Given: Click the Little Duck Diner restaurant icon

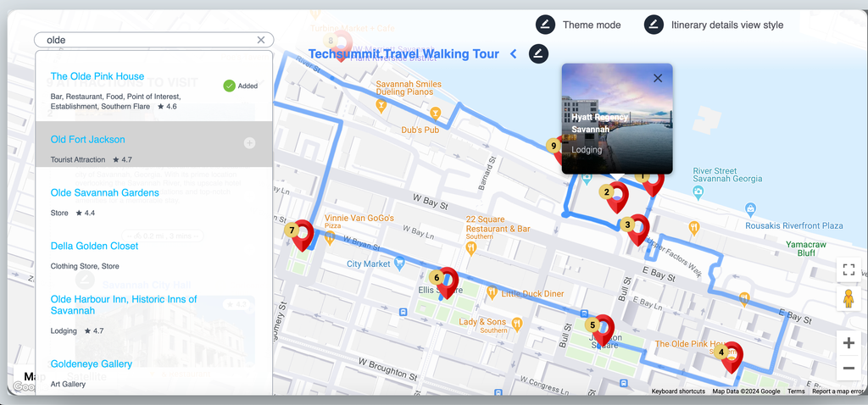Looking at the screenshot, I should coord(492,292).
